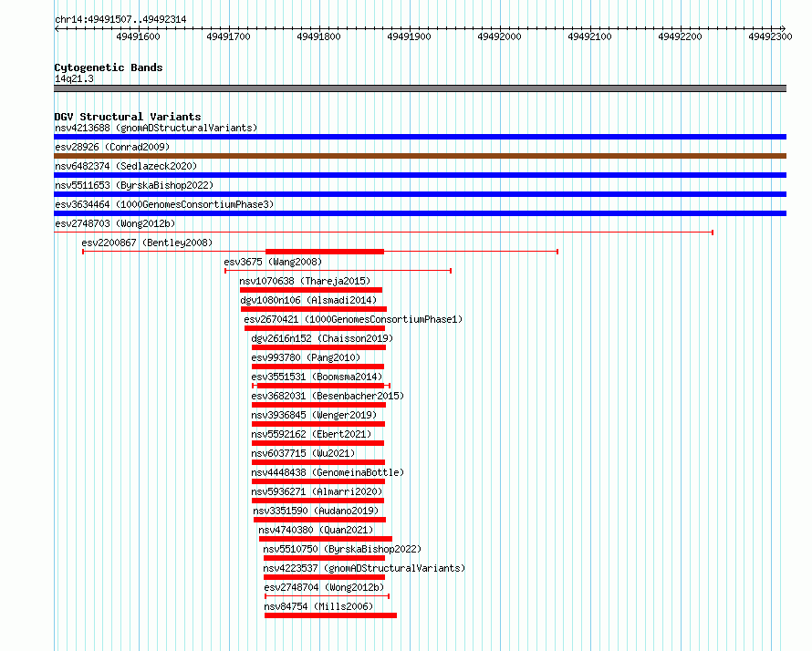
Task: Click the blue bar of nsv6482374
Action: [420, 175]
